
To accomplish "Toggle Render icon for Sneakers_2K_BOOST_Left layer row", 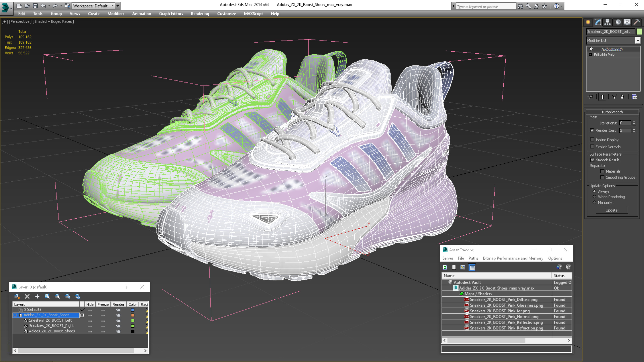I will click(x=118, y=320).
